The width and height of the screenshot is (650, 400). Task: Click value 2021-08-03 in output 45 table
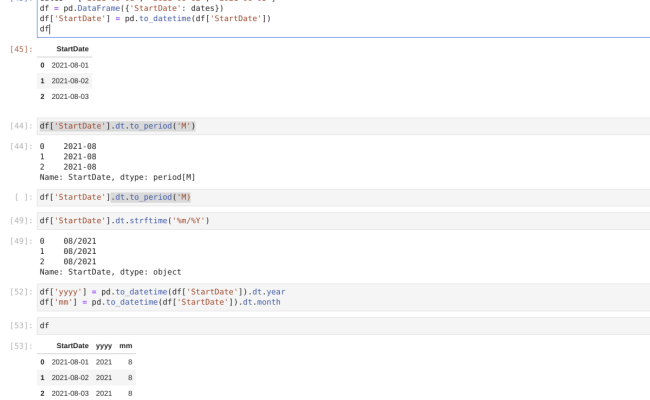click(70, 97)
